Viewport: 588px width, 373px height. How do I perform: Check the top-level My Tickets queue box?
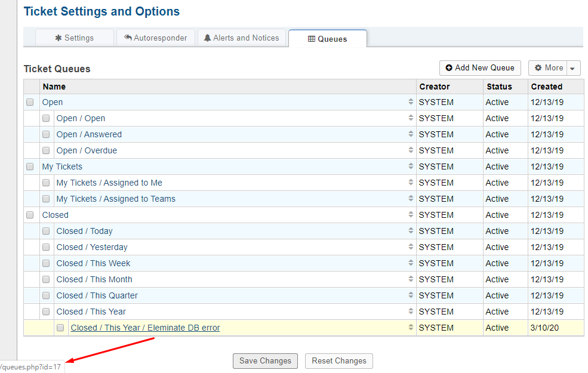click(30, 167)
